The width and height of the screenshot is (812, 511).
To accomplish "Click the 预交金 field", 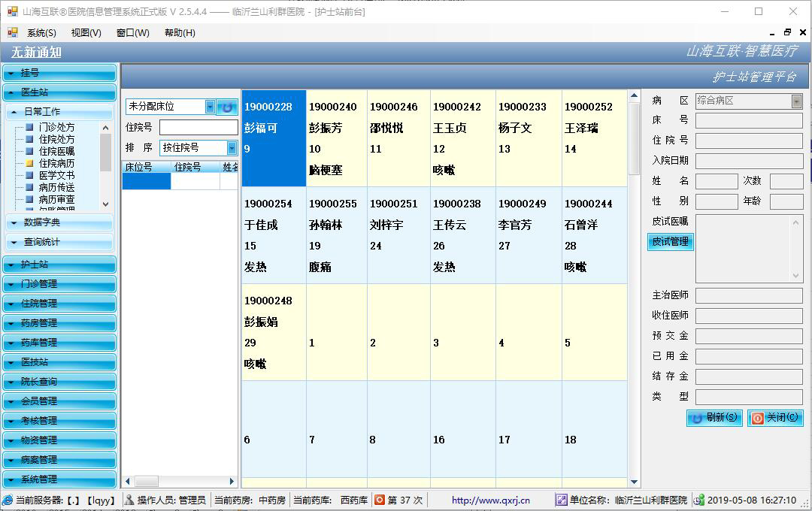I will tap(749, 336).
